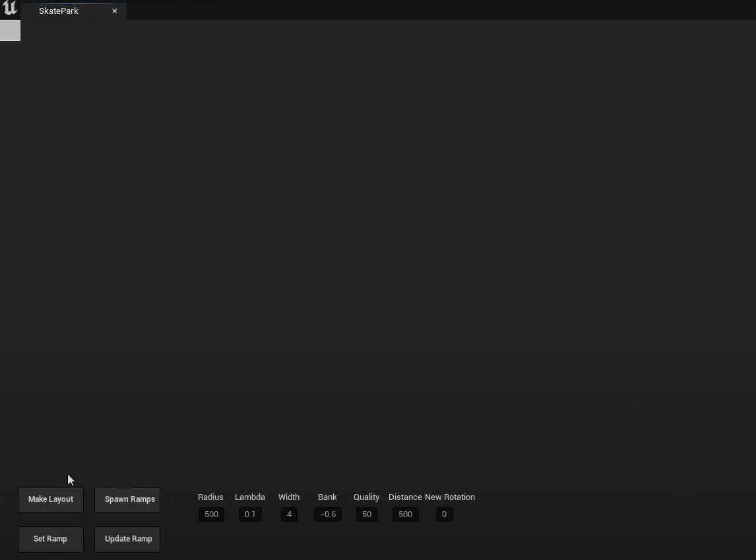Click the Make Layout button
This screenshot has height=560, width=756.
click(51, 500)
